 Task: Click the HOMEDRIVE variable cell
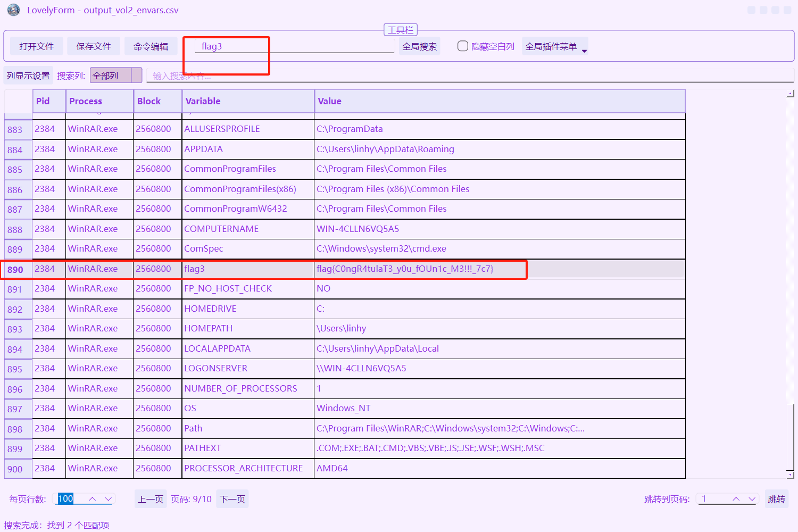tap(248, 309)
